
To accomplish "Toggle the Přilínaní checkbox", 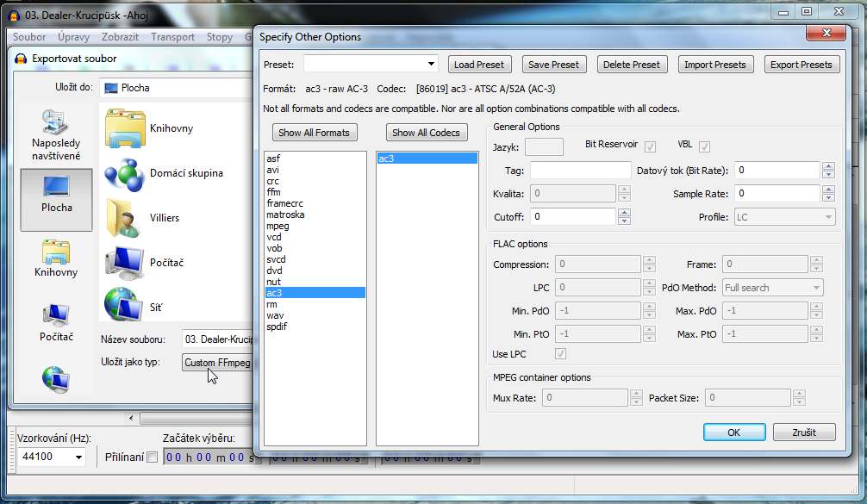I will (153, 457).
